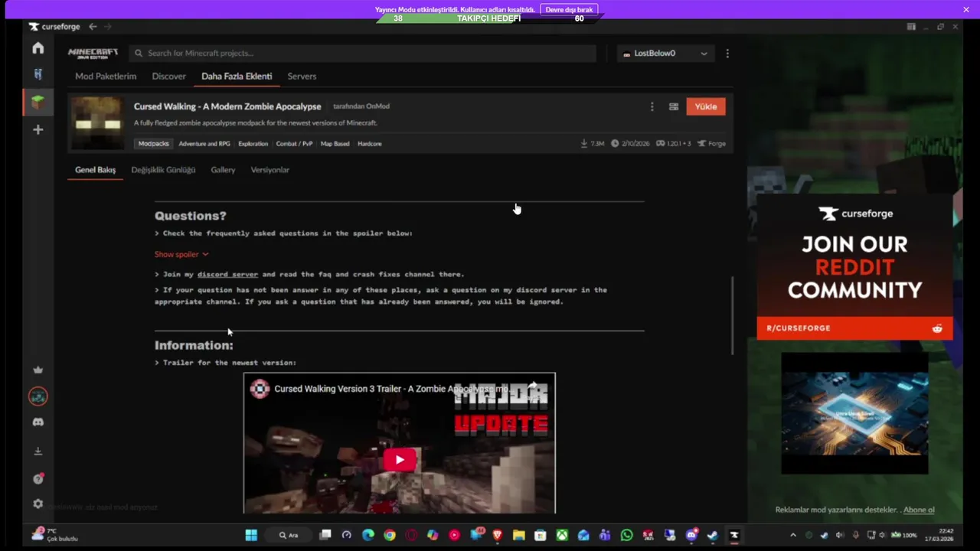Image resolution: width=980 pixels, height=551 pixels.
Task: Click the Reddit icon on r/CurseForge banner
Action: [937, 328]
